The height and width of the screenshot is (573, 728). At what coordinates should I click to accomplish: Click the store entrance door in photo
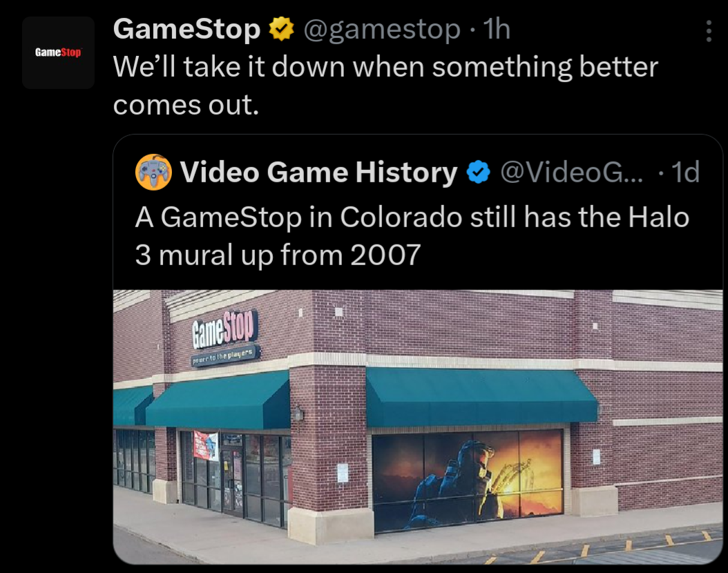tap(232, 480)
